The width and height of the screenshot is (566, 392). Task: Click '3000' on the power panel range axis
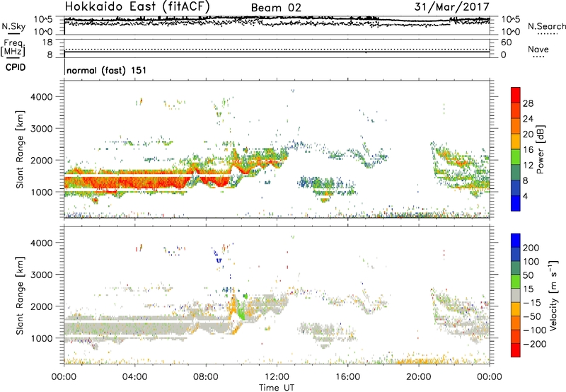[42, 129]
